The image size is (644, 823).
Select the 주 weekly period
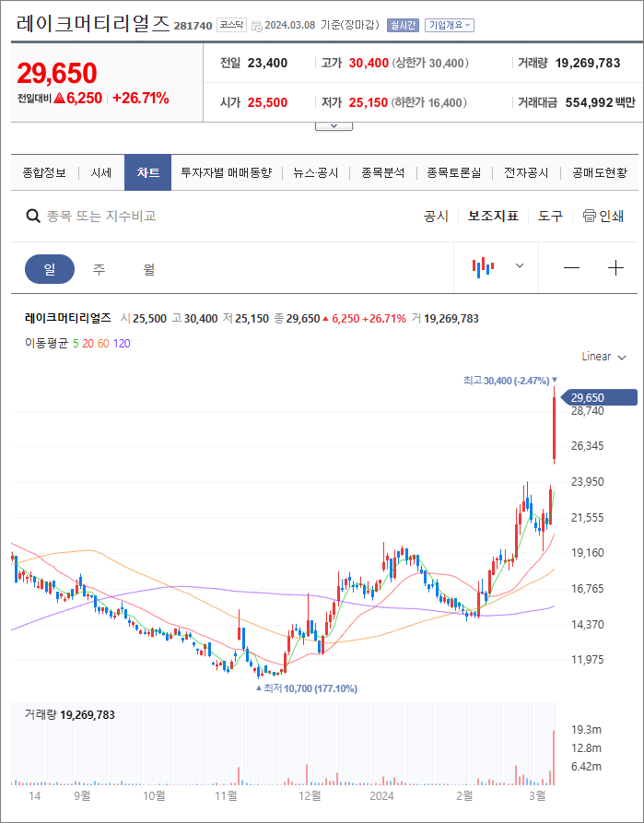pos(100,269)
